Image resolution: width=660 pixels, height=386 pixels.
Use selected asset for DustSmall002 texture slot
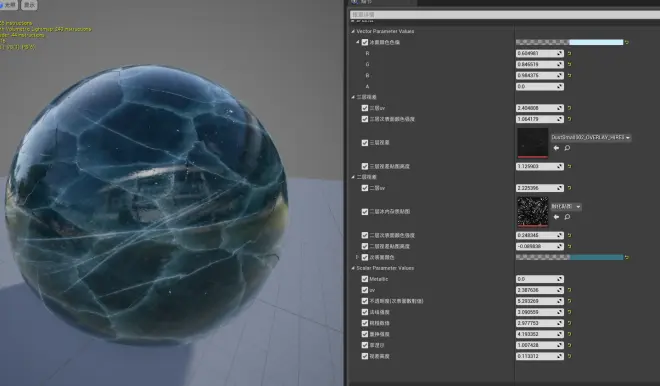click(x=556, y=148)
